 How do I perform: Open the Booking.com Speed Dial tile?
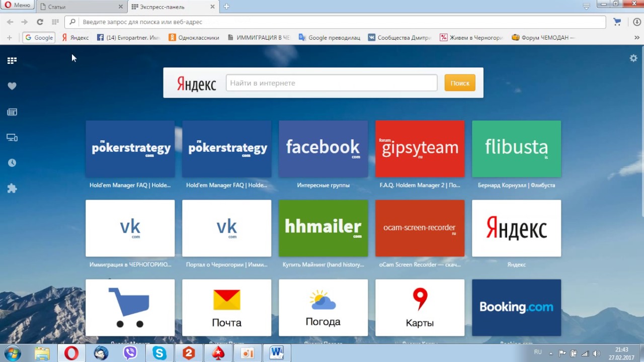point(517,308)
